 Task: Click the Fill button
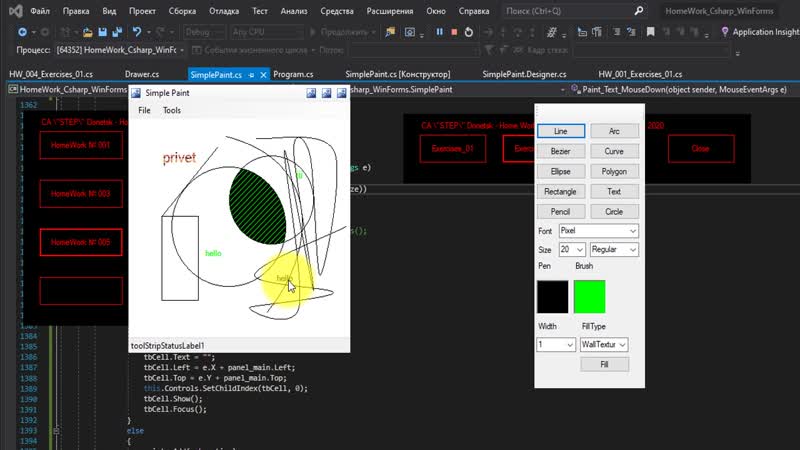[605, 364]
